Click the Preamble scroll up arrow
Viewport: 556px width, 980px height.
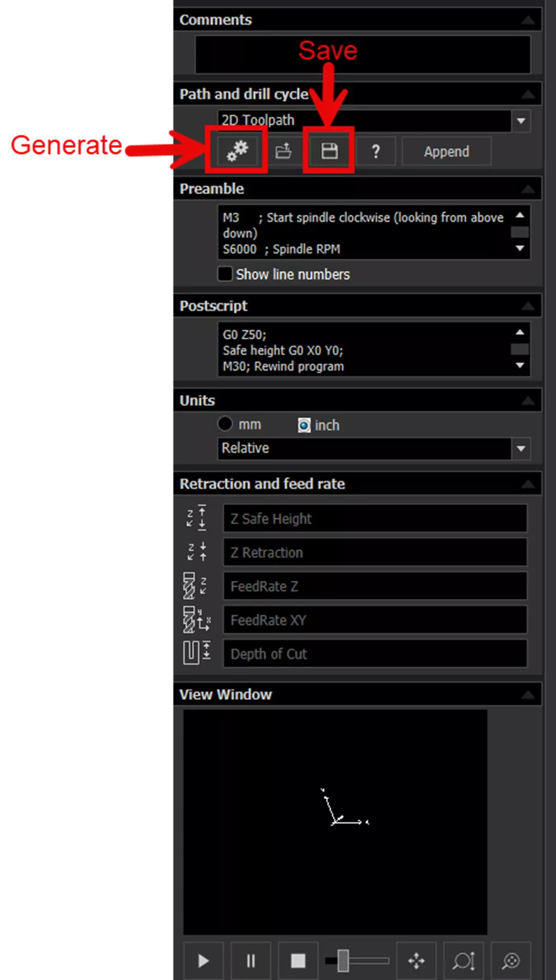519,215
